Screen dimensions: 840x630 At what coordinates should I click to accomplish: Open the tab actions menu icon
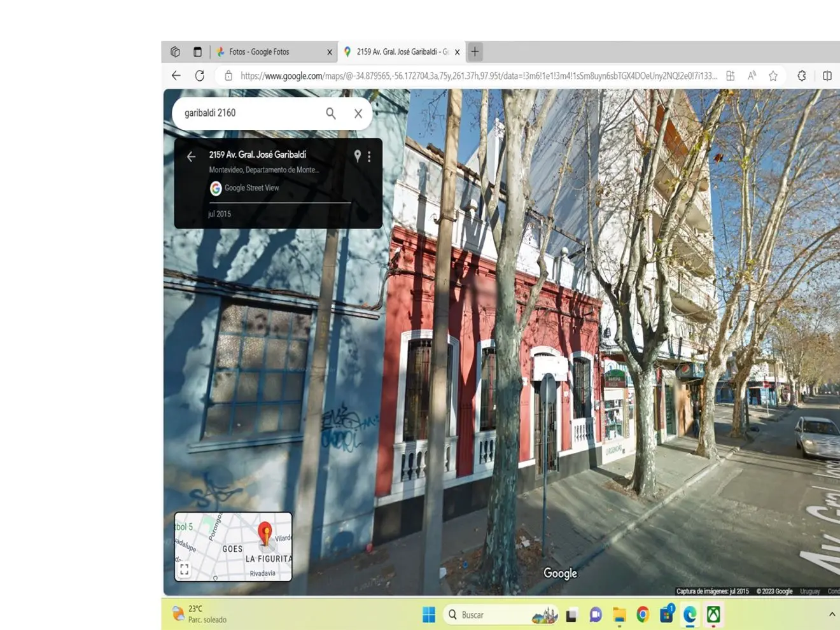[x=197, y=52]
